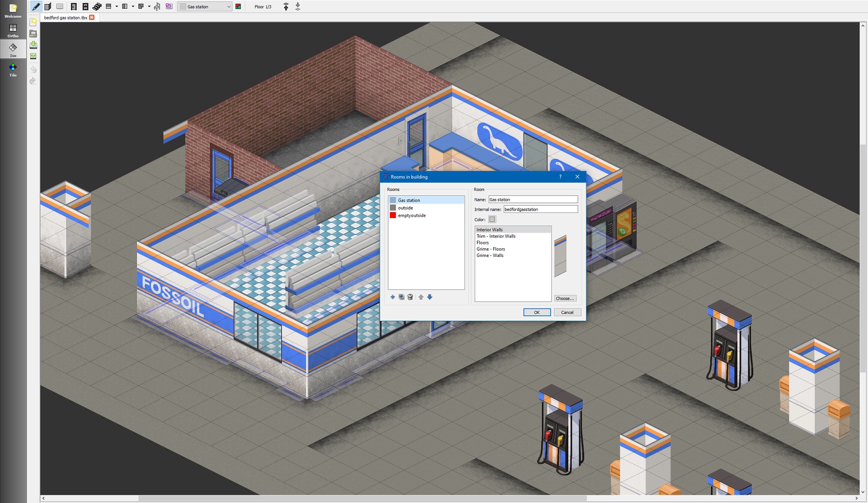Move room down with blue arrow

(x=430, y=297)
